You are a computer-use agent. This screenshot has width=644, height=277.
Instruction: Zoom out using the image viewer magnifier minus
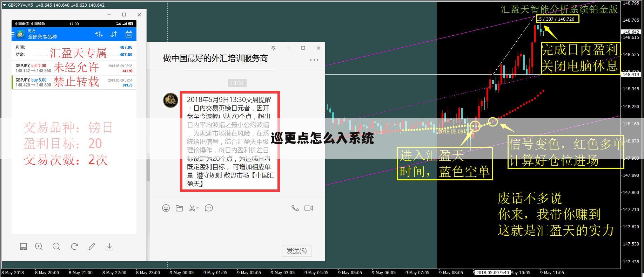pyautogui.click(x=56, y=247)
